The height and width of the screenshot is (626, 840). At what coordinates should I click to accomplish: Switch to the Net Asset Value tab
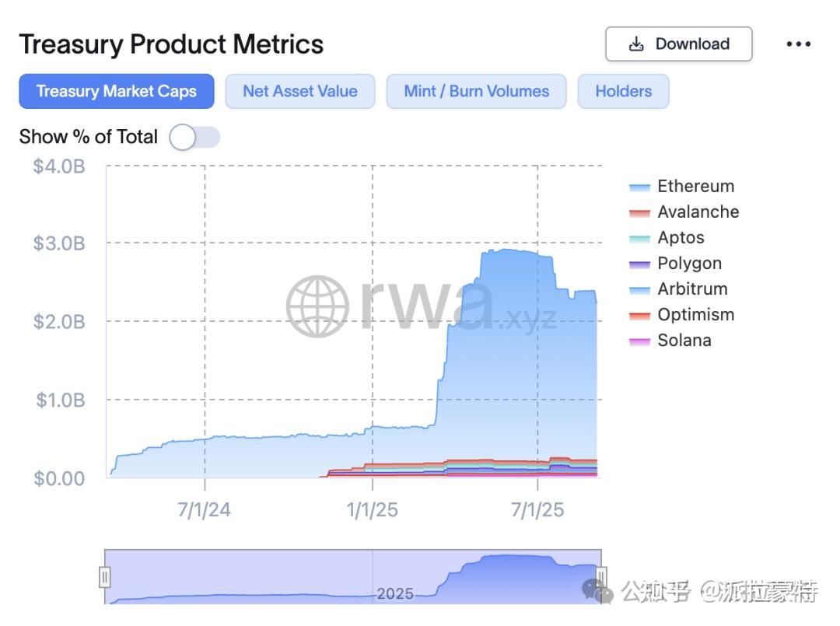(300, 91)
